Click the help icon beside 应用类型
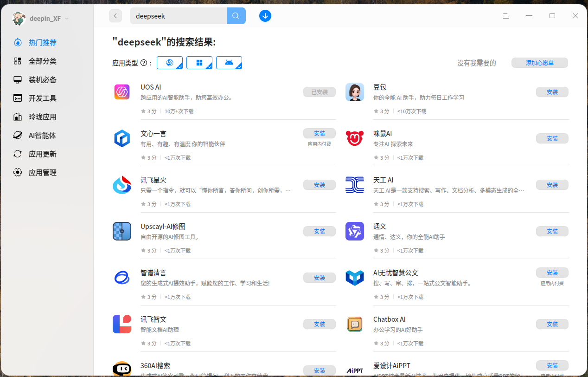 click(144, 63)
